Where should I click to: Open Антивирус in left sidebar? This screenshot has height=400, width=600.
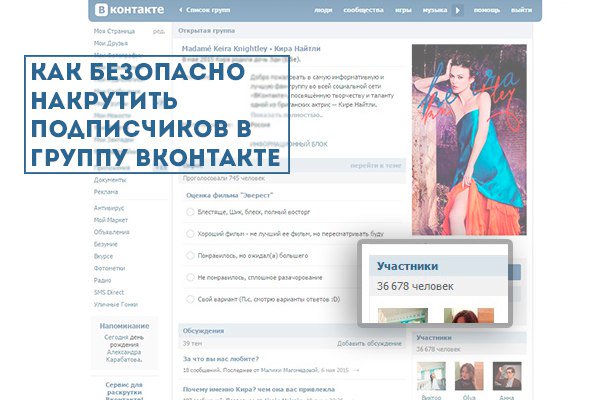pos(109,208)
